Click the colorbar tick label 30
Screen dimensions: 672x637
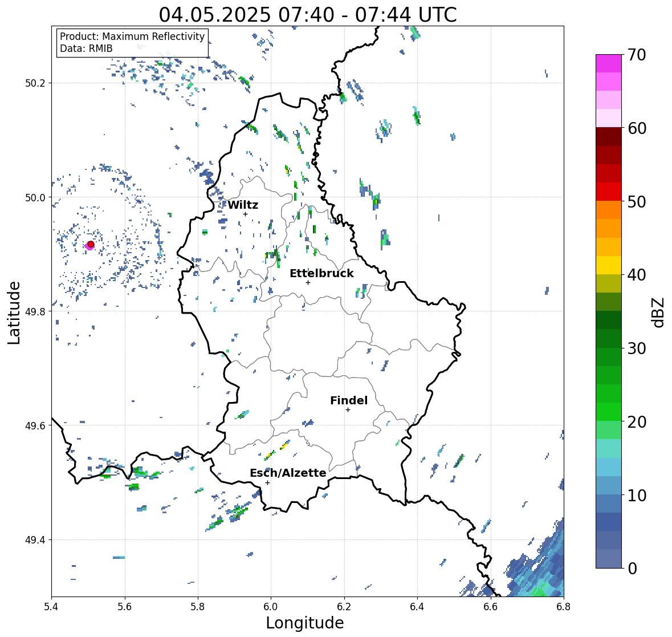[637, 348]
